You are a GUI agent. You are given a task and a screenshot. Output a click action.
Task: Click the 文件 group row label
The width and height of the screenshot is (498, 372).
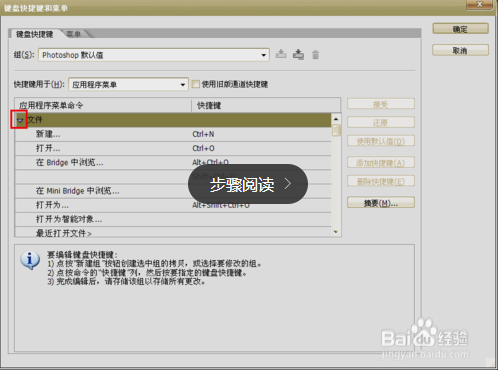pos(35,120)
